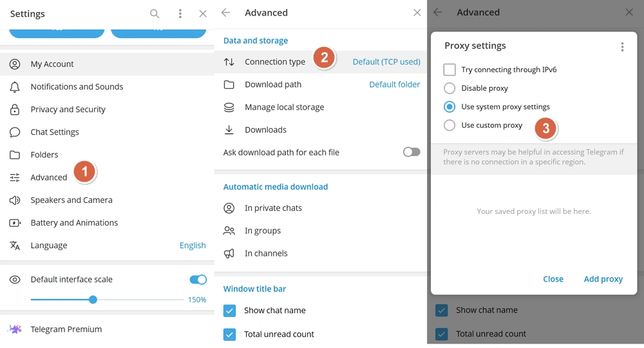Click the bell icon beside Notifications and Sounds
This screenshot has width=644, height=348.
click(x=15, y=87)
